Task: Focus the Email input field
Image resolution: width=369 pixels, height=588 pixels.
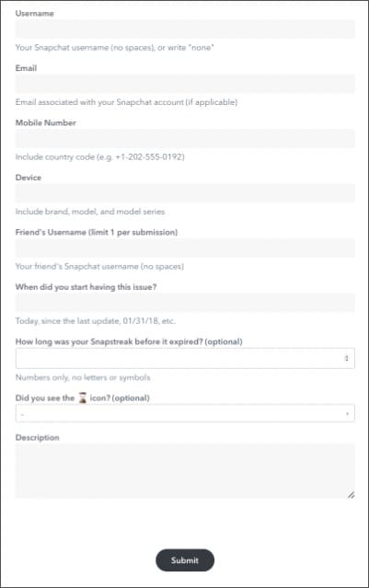Action: [185, 84]
